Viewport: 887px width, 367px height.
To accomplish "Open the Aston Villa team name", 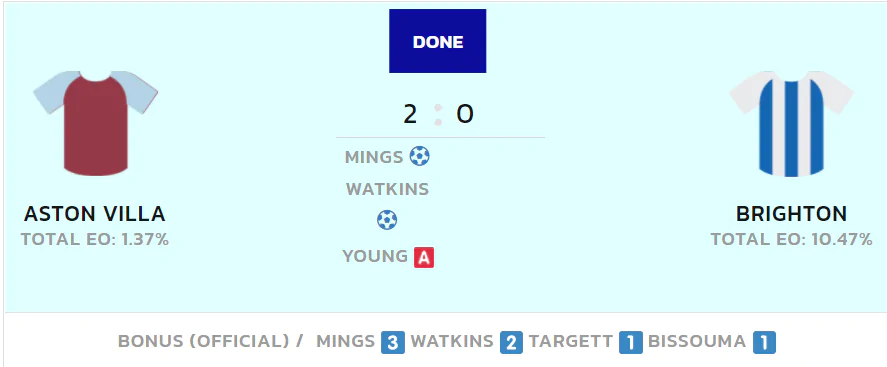I will click(x=94, y=214).
